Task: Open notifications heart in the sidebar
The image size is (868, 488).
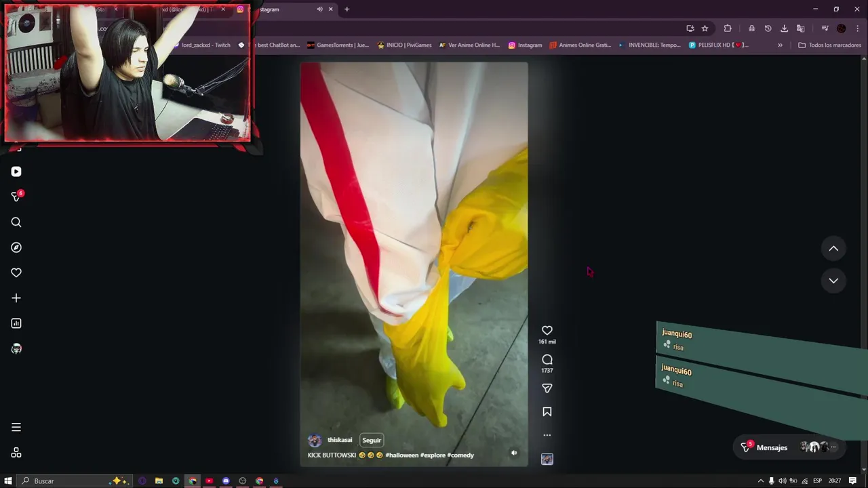Action: click(x=16, y=272)
